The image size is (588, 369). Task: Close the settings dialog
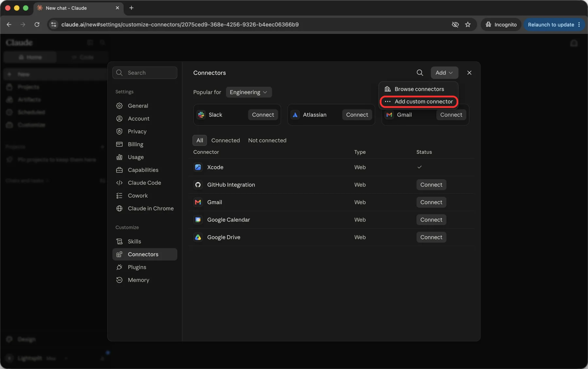469,73
